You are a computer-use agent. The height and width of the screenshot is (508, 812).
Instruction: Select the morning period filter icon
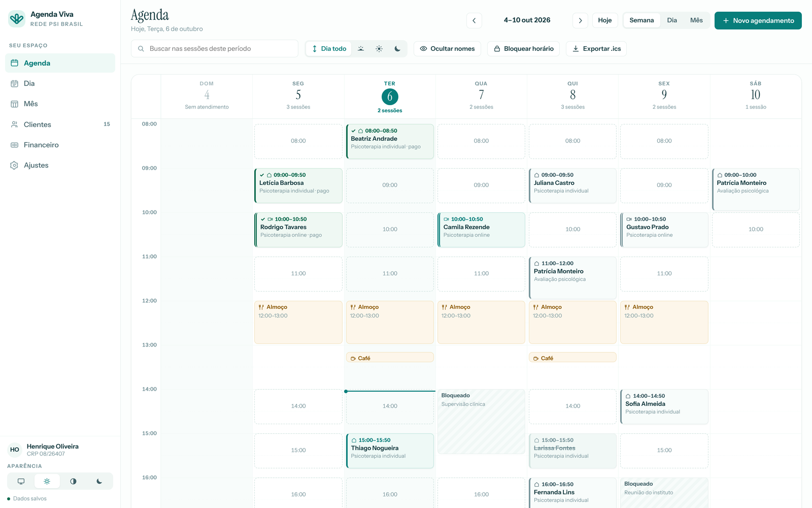click(361, 49)
